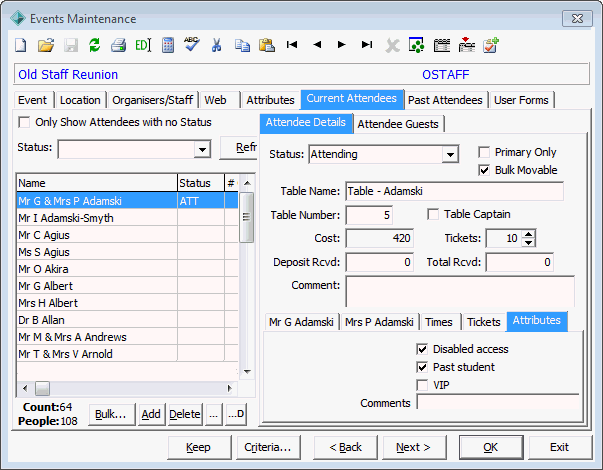Open the Location tab
Viewport: 603px width, 470px height.
click(80, 100)
